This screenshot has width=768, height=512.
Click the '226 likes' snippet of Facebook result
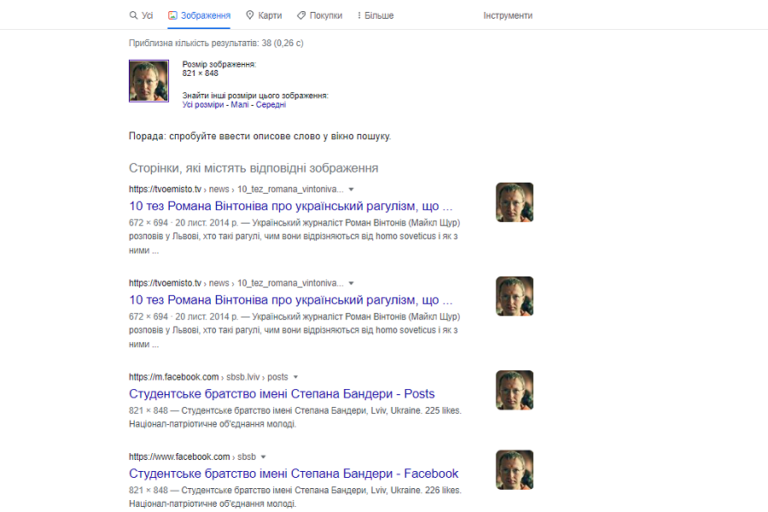pyautogui.click(x=442, y=490)
